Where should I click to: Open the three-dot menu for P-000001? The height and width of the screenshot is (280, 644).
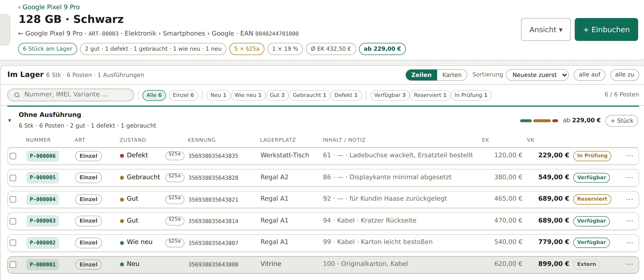pos(629,264)
